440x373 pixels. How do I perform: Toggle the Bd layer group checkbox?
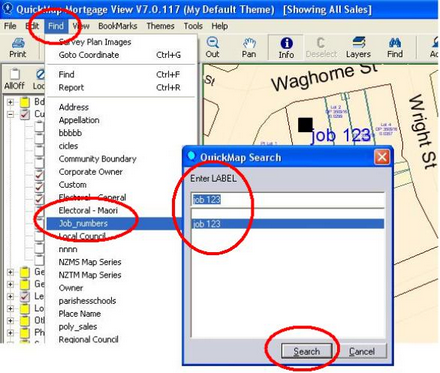click(25, 102)
